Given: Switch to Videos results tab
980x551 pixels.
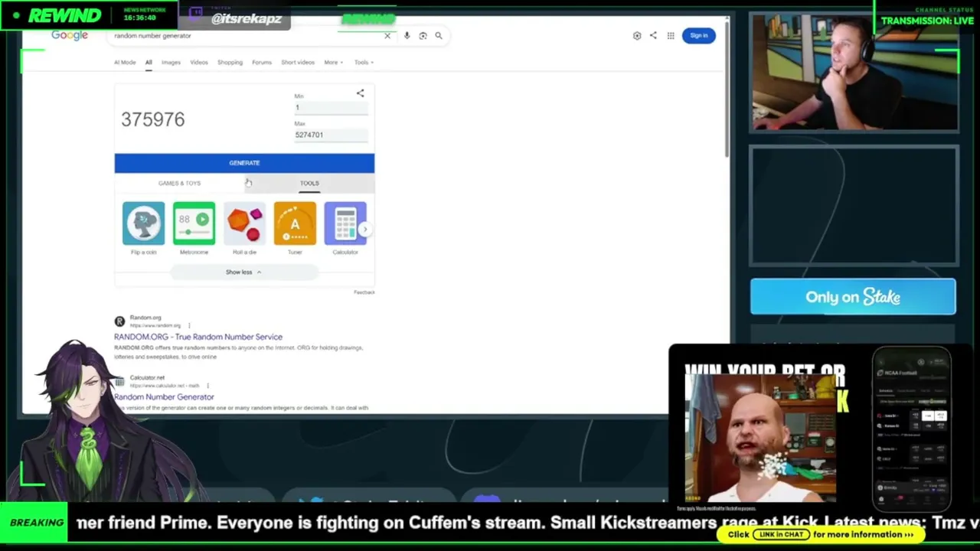Looking at the screenshot, I should (199, 62).
